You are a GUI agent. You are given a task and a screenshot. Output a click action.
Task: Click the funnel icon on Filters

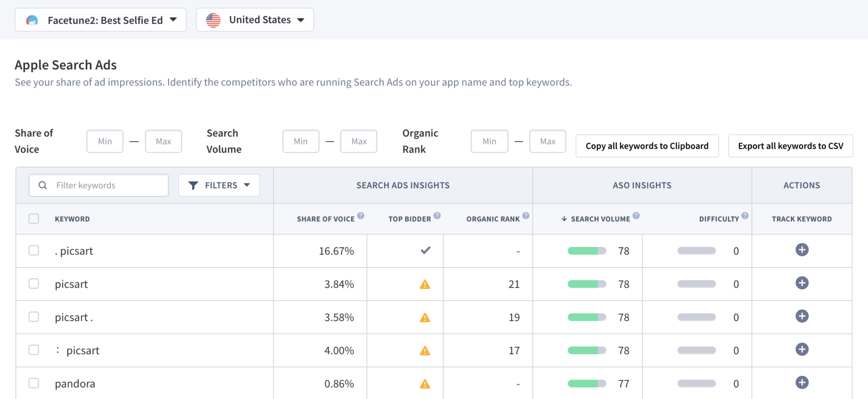(193, 185)
